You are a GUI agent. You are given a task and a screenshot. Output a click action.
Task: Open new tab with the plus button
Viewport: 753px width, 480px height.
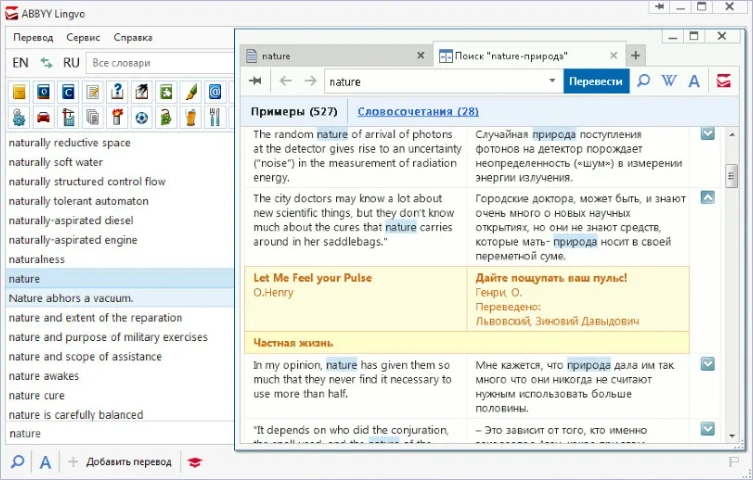635,55
